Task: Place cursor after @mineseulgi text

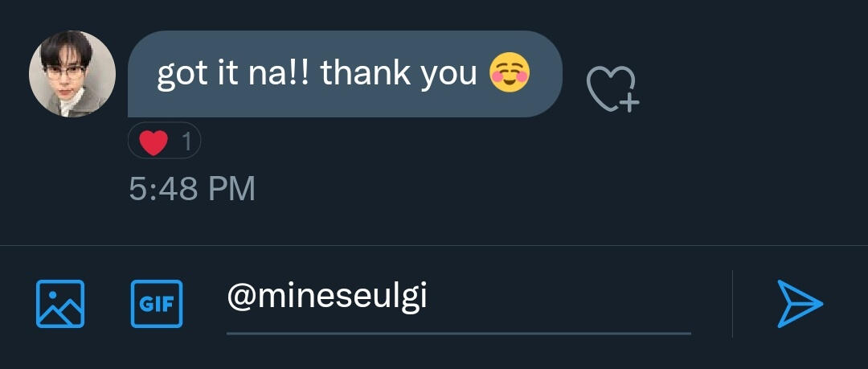Action: point(429,297)
